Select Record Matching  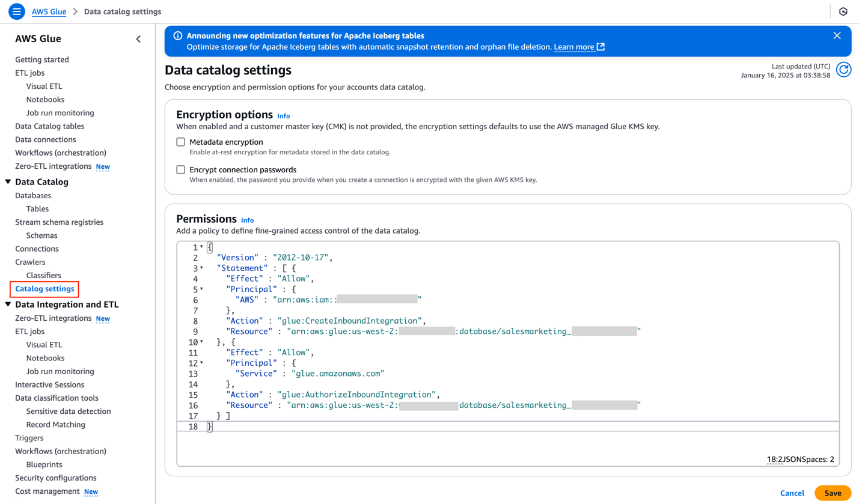click(56, 425)
